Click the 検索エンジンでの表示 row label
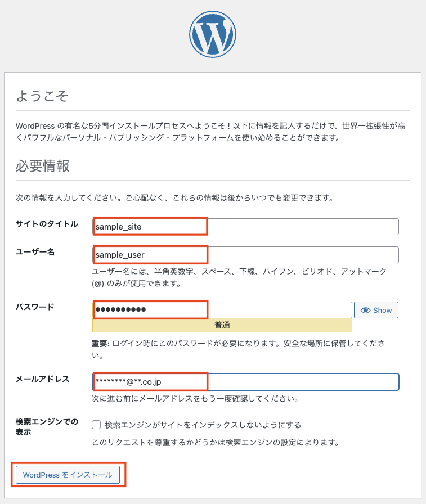426x504 pixels. [x=47, y=427]
